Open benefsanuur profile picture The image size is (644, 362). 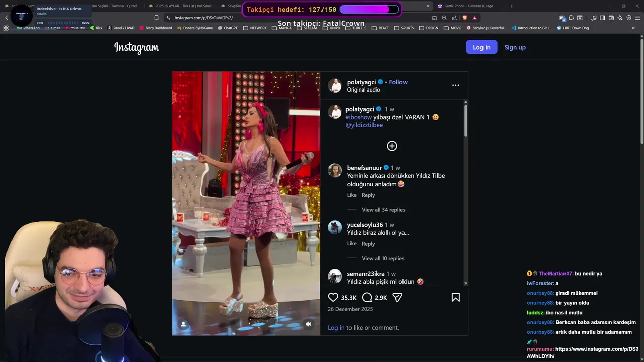coord(335,170)
